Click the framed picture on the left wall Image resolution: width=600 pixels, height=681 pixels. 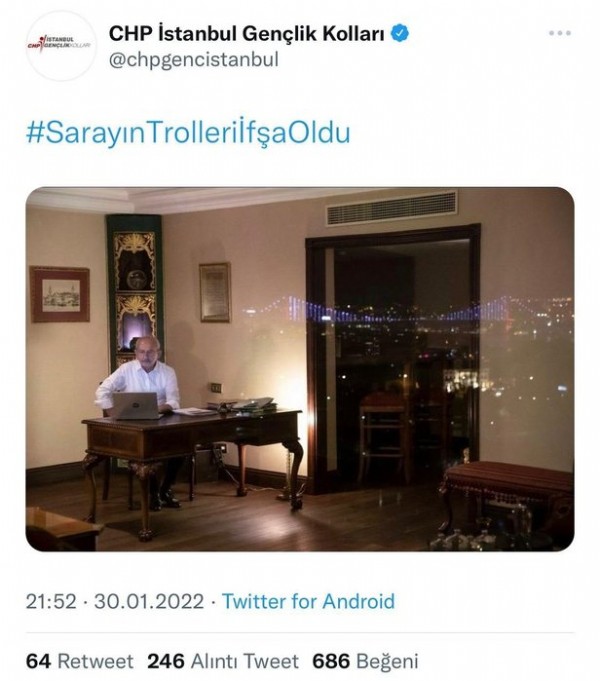[59, 293]
